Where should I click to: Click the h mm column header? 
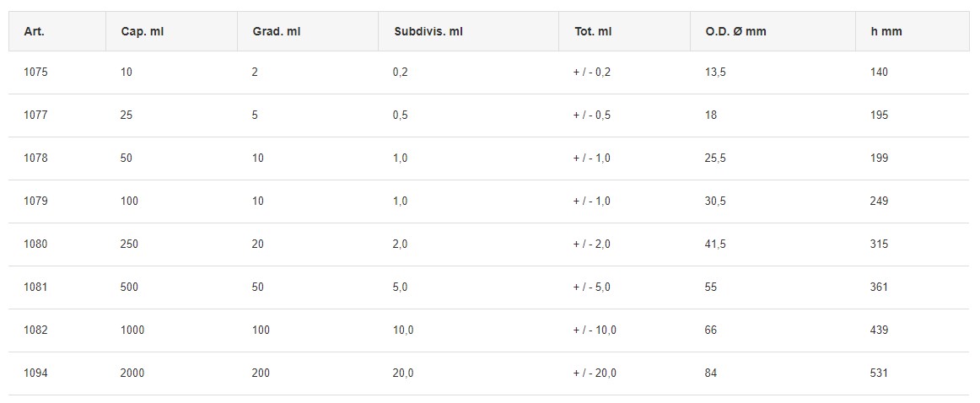click(x=886, y=32)
